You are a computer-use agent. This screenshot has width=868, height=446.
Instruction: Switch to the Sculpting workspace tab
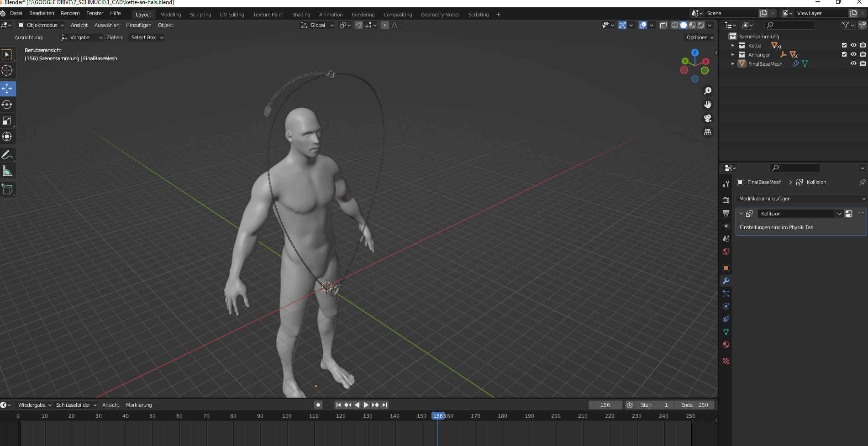[200, 15]
